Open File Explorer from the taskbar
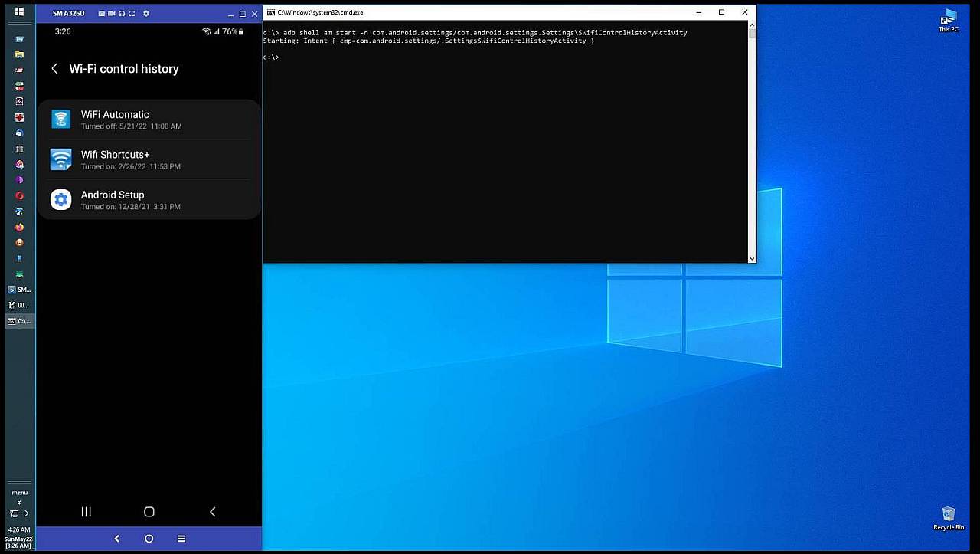 click(20, 54)
